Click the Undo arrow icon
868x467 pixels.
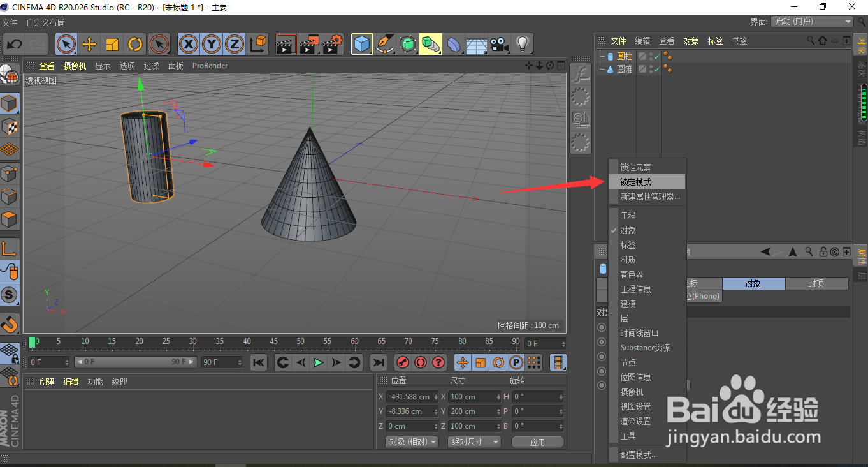[15, 45]
